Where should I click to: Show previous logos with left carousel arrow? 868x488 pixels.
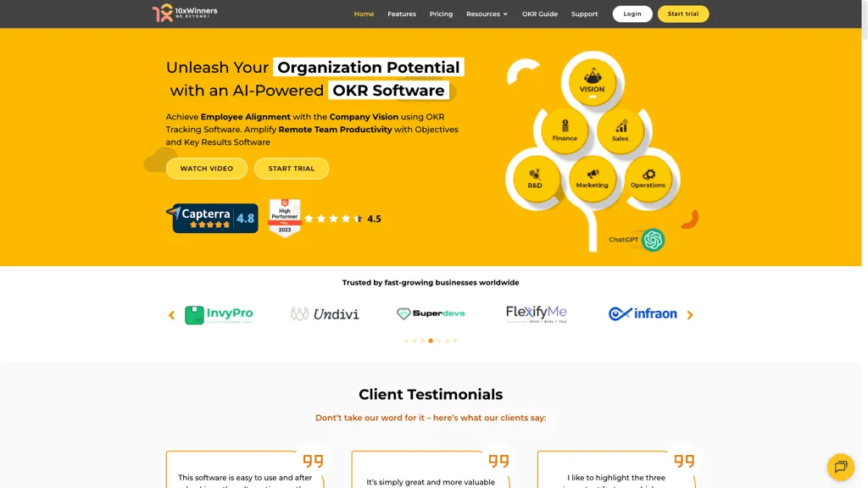click(171, 315)
